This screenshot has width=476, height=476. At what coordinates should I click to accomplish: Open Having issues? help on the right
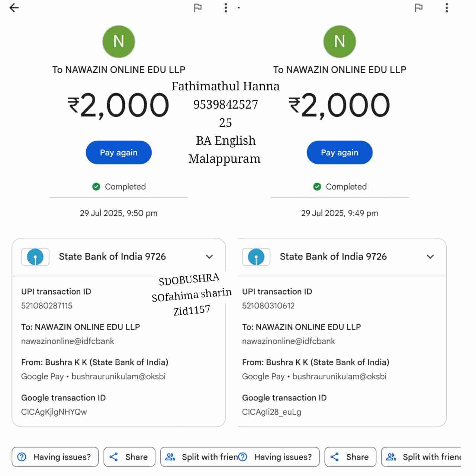coord(279,457)
